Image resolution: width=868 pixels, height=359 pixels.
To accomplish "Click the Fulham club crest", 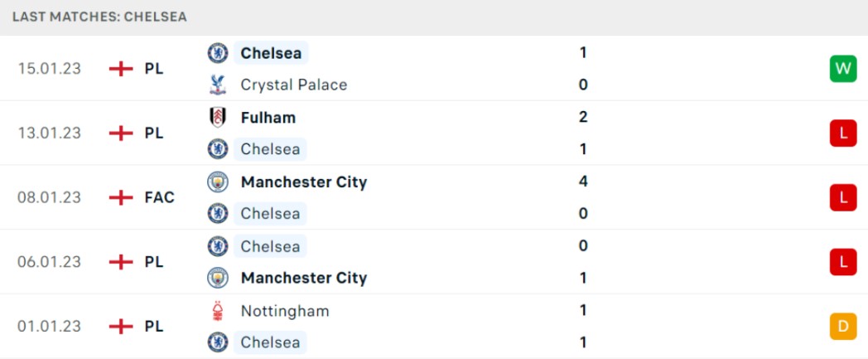I will tap(218, 117).
